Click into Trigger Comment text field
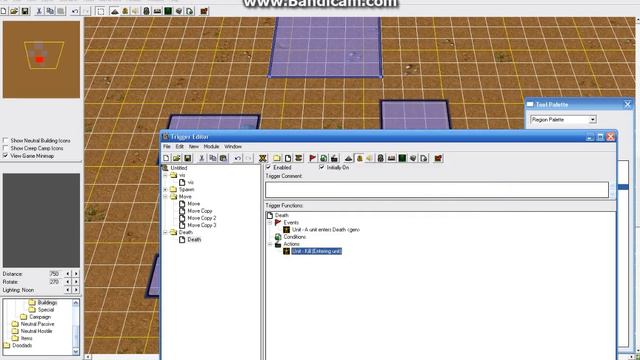Image resolution: width=640 pixels, height=360 pixels. [x=437, y=190]
